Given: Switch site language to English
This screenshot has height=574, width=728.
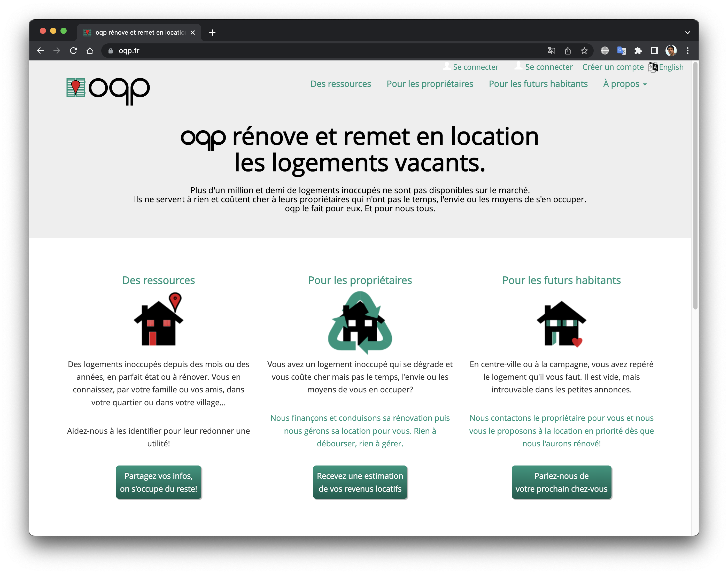Looking at the screenshot, I should point(671,67).
